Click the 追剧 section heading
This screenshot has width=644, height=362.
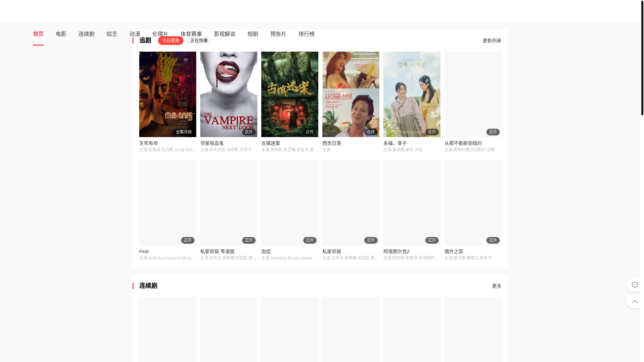[x=145, y=41]
